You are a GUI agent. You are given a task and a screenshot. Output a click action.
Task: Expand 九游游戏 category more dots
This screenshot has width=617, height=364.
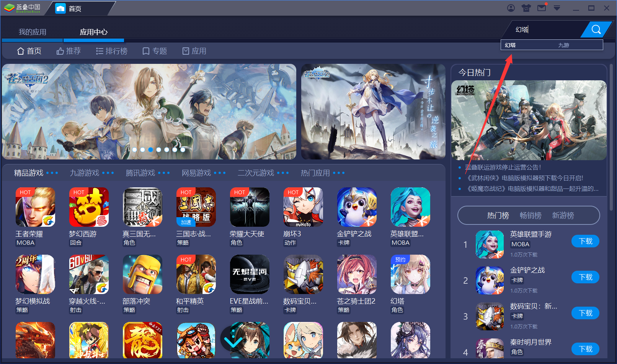coord(108,173)
